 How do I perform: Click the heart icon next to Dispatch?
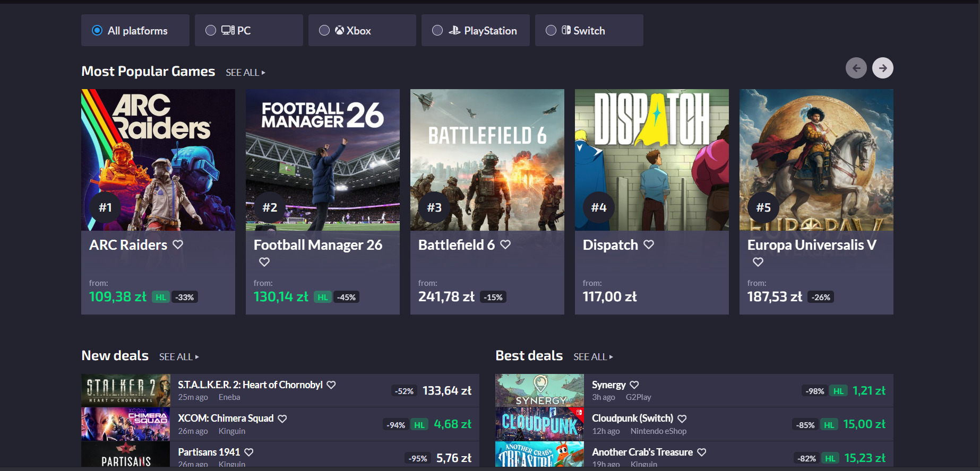(x=649, y=245)
